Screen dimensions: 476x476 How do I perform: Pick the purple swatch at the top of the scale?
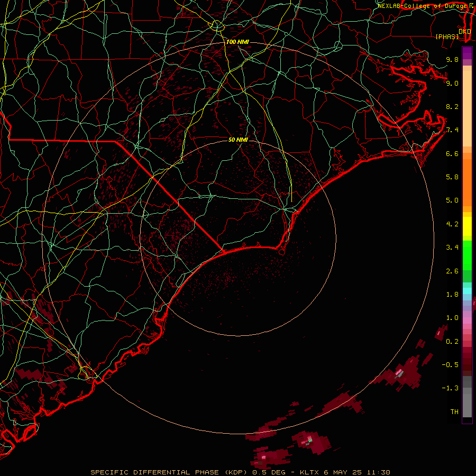pyautogui.click(x=467, y=53)
